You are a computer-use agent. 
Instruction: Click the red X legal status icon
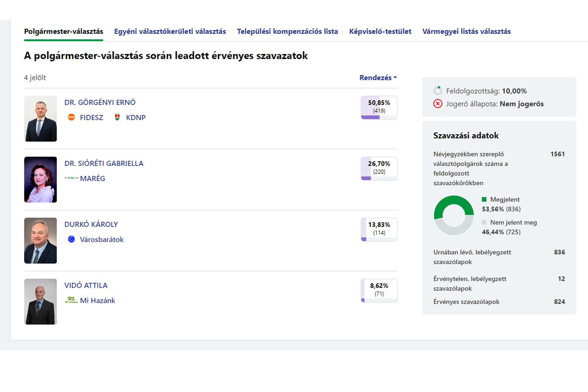click(438, 104)
